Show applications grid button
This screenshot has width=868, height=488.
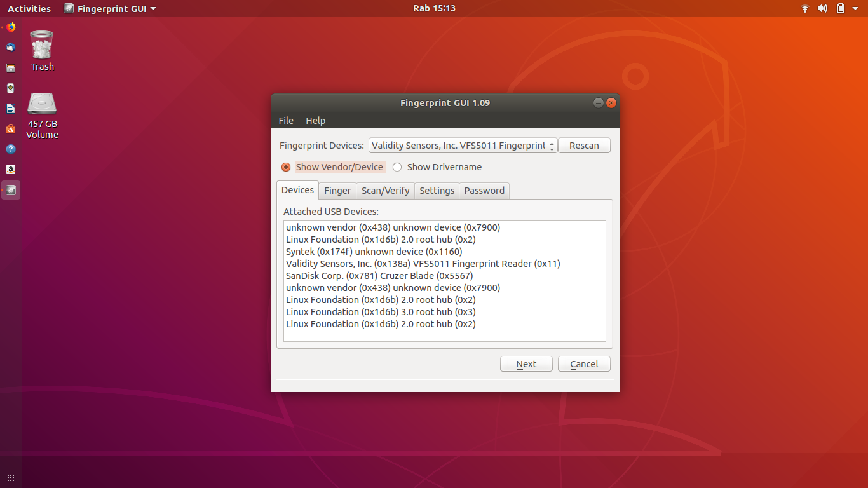pos(11,478)
